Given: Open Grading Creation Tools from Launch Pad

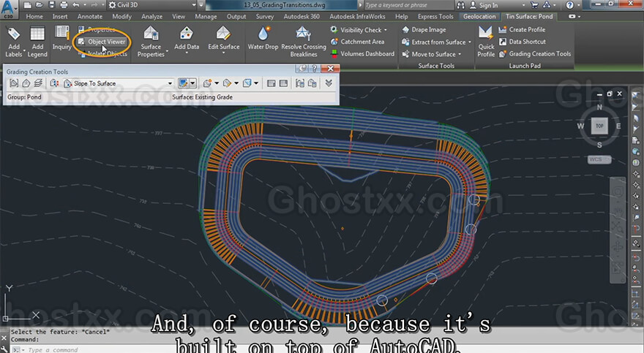Looking at the screenshot, I should coord(535,53).
